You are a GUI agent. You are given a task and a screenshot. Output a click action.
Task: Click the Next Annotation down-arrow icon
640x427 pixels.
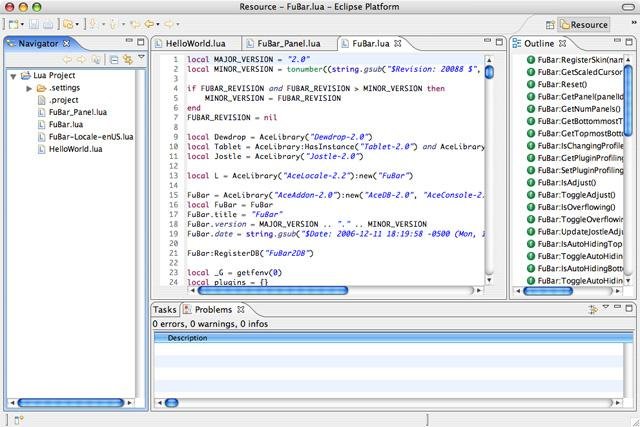pos(93,24)
